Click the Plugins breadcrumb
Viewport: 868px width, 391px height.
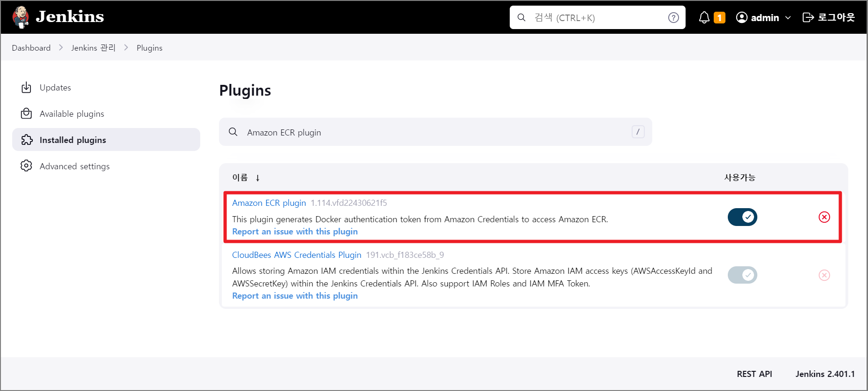tap(150, 48)
